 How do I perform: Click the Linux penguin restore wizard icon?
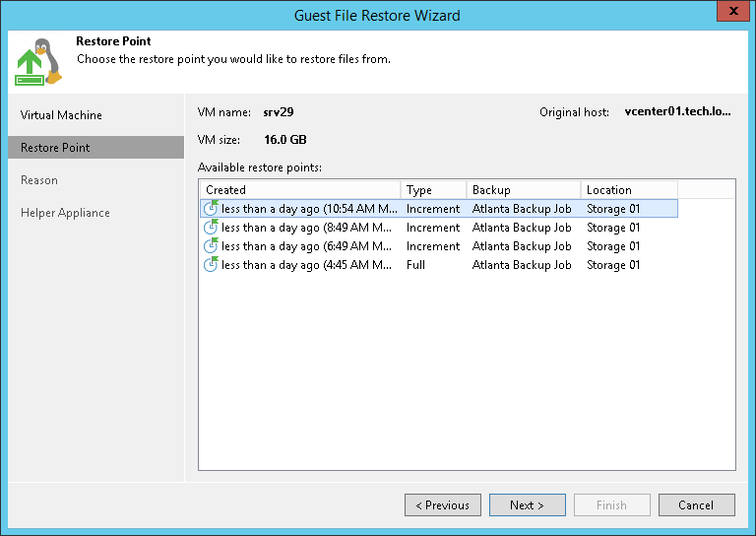coord(39,62)
